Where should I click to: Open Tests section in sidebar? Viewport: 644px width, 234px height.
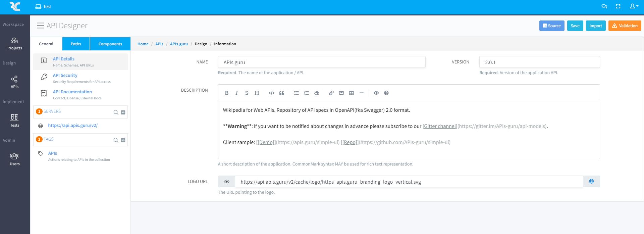point(15,121)
